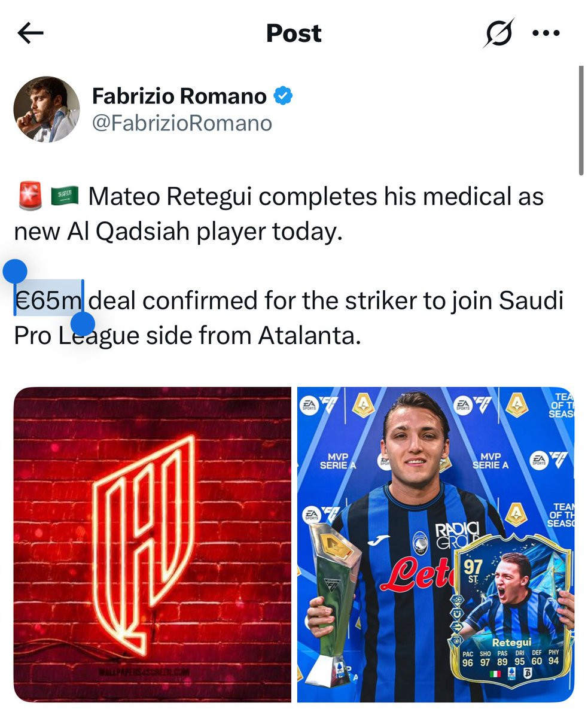Screen dimensions: 588x718
Task: Open the Grok icon in header
Action: click(x=498, y=34)
